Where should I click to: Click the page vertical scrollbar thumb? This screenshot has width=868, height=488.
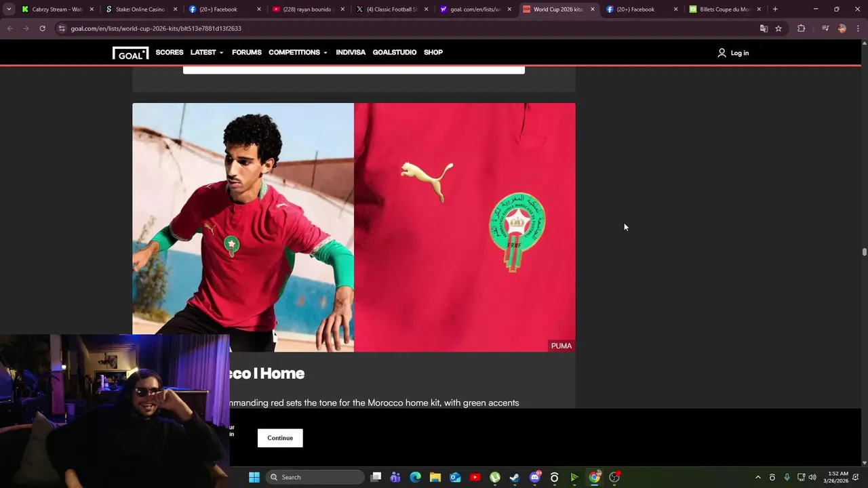coord(864,252)
